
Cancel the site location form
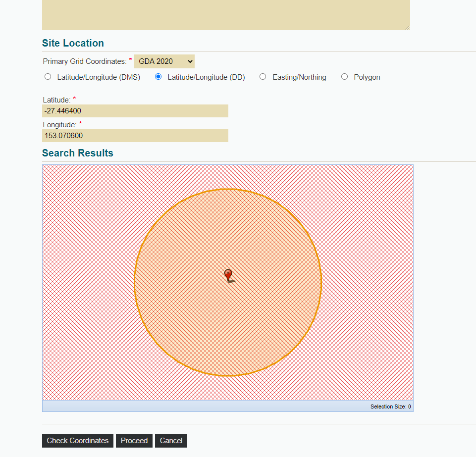(171, 441)
